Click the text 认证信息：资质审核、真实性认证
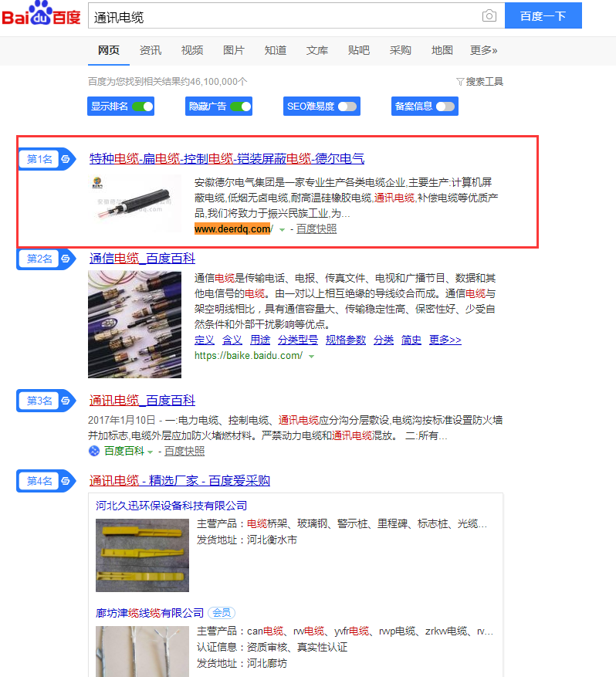This screenshot has width=616, height=677. pos(272,647)
